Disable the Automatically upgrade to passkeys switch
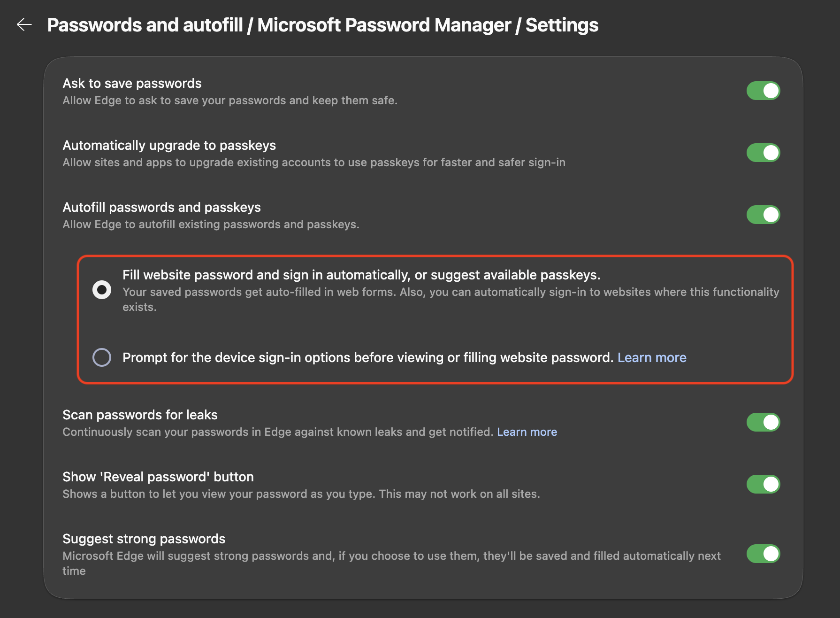 [x=763, y=153]
